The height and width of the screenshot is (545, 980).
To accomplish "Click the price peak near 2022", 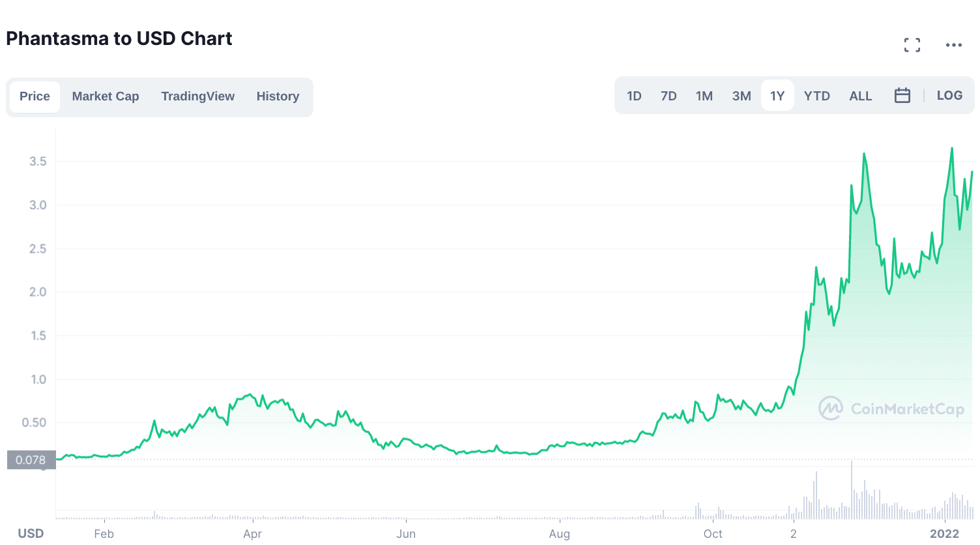I will click(952, 149).
